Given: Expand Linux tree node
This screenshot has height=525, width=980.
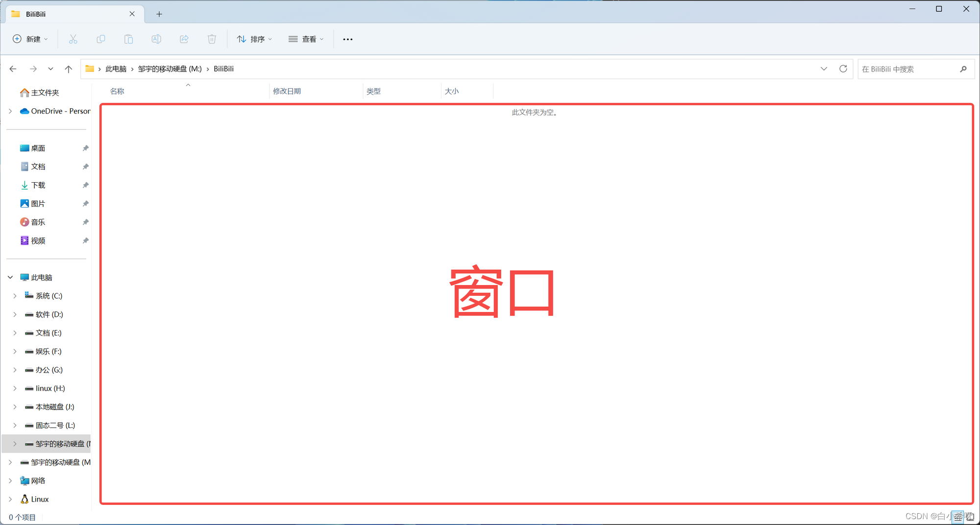Looking at the screenshot, I should click(x=10, y=499).
